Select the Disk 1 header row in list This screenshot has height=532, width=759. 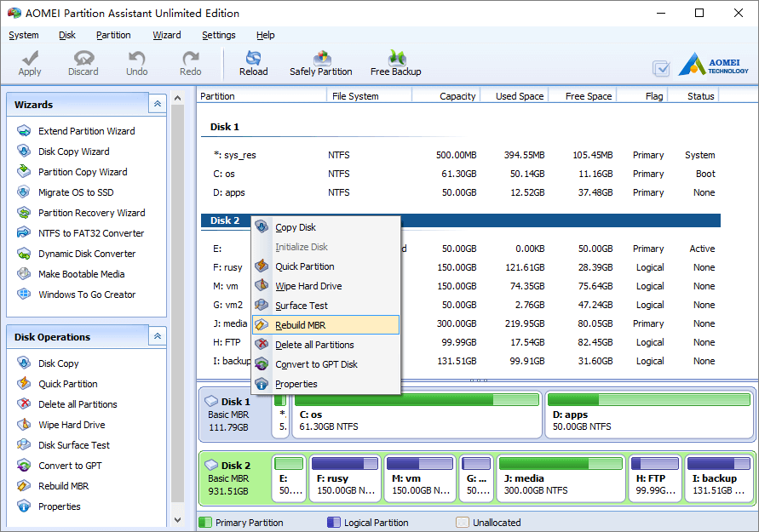pyautogui.click(x=461, y=127)
